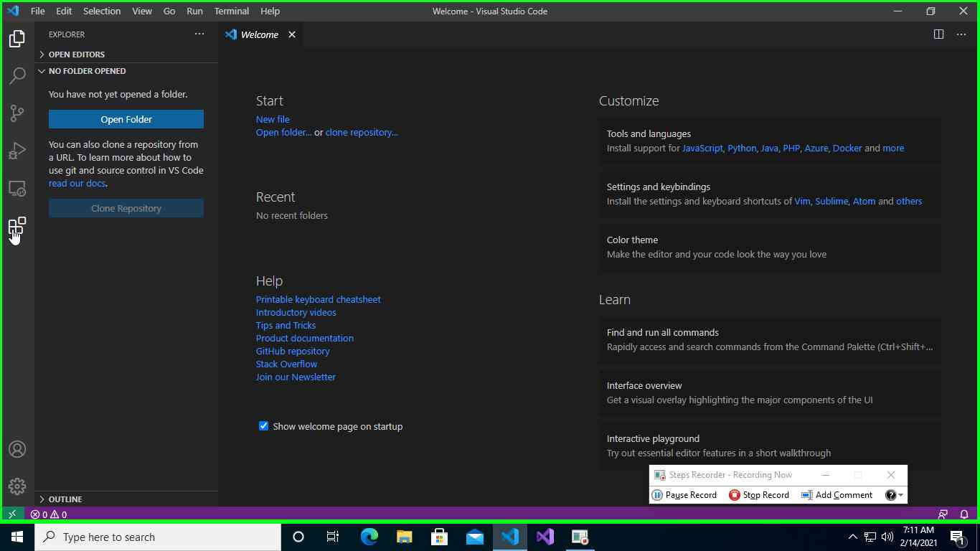Open the Run menu
The width and height of the screenshot is (980, 551).
click(x=194, y=11)
